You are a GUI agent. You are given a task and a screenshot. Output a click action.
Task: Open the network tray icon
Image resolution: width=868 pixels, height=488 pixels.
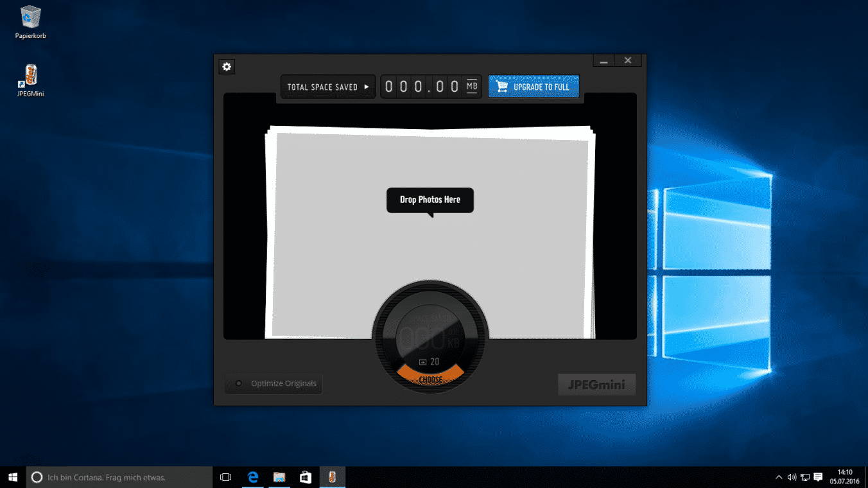pos(804,477)
